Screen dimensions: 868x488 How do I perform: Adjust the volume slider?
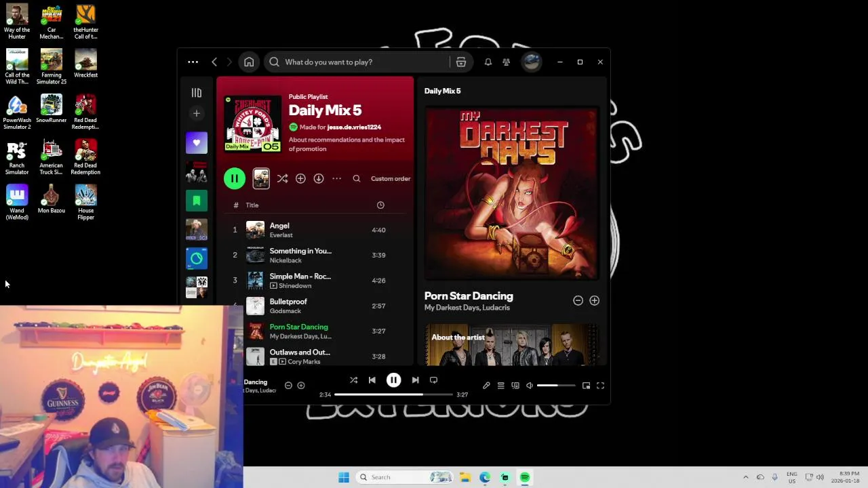pyautogui.click(x=556, y=386)
